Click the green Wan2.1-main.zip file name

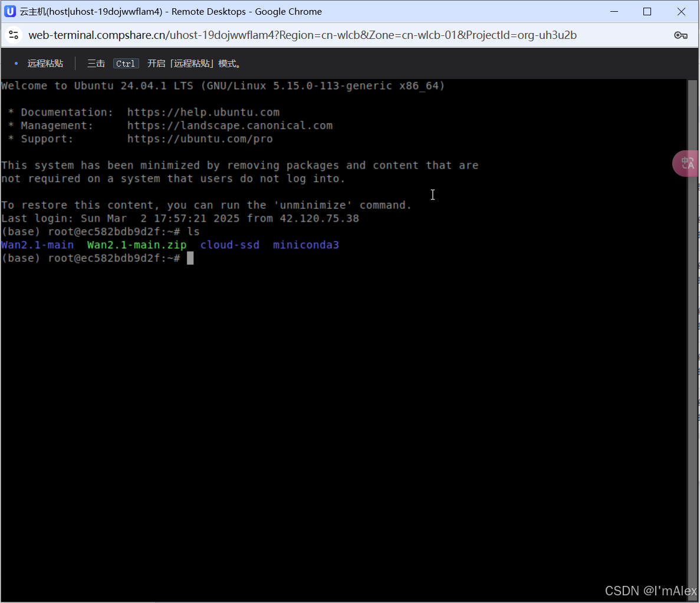point(137,245)
